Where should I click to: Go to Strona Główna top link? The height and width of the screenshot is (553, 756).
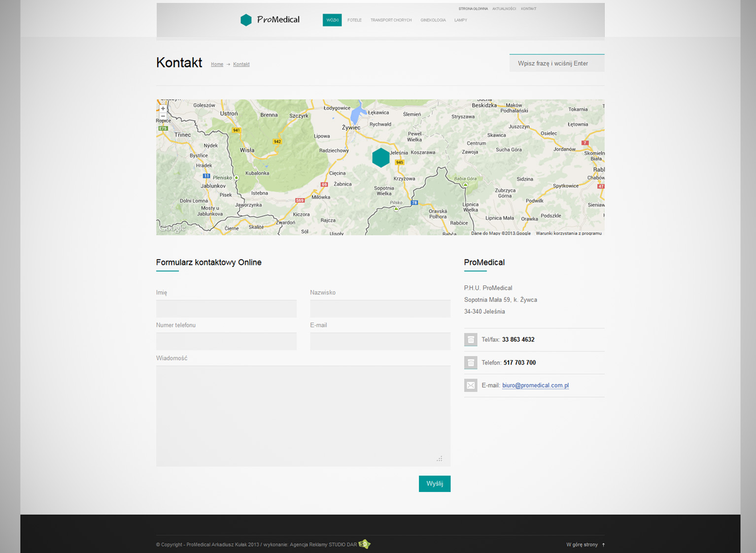click(x=473, y=9)
